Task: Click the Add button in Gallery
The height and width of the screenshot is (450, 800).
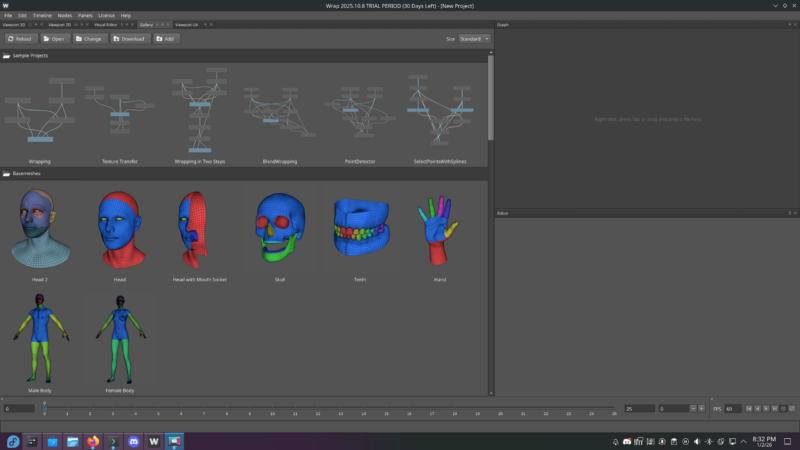Action: 166,39
